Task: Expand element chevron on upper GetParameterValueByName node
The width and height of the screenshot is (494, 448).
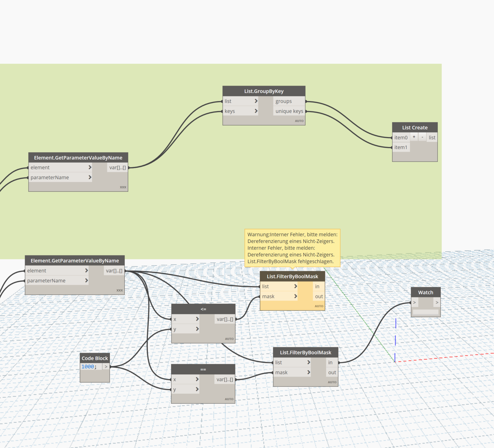Action: coord(90,167)
